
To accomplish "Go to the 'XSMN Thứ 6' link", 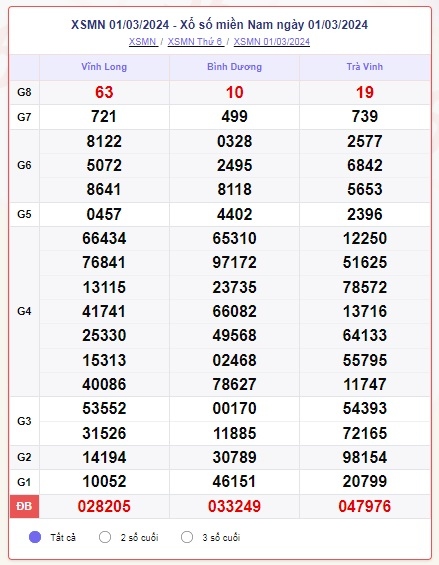I will [x=195, y=42].
